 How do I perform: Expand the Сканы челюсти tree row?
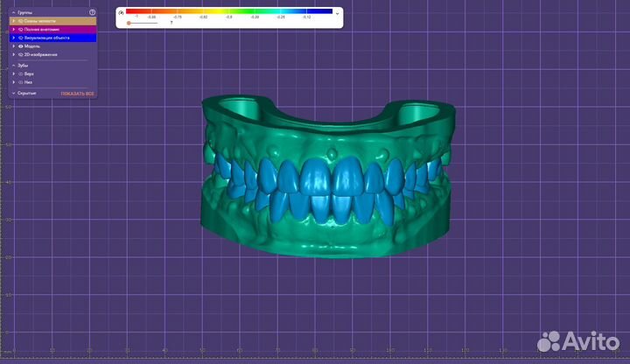tap(13, 20)
